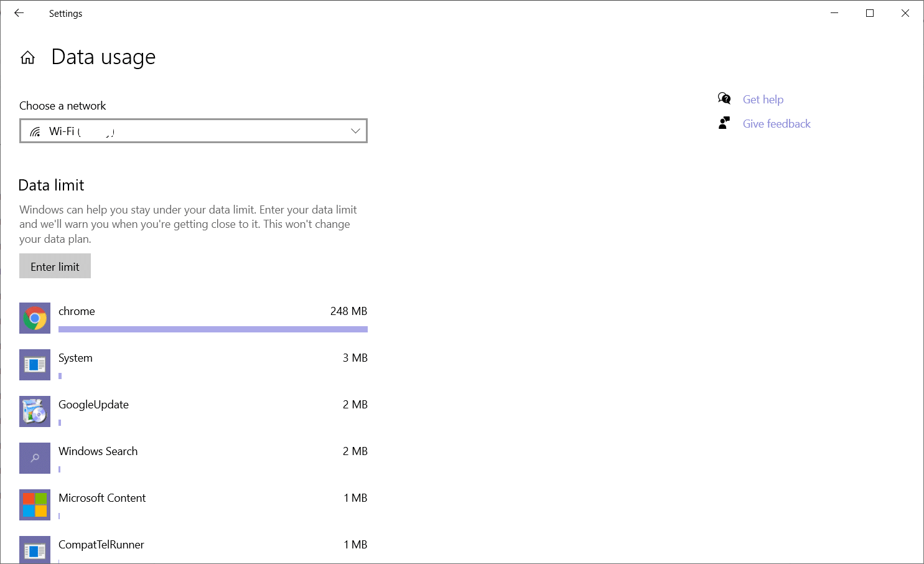The height and width of the screenshot is (564, 924).
Task: Select the Windows Search entry showing 2 MB
Action: click(193, 451)
